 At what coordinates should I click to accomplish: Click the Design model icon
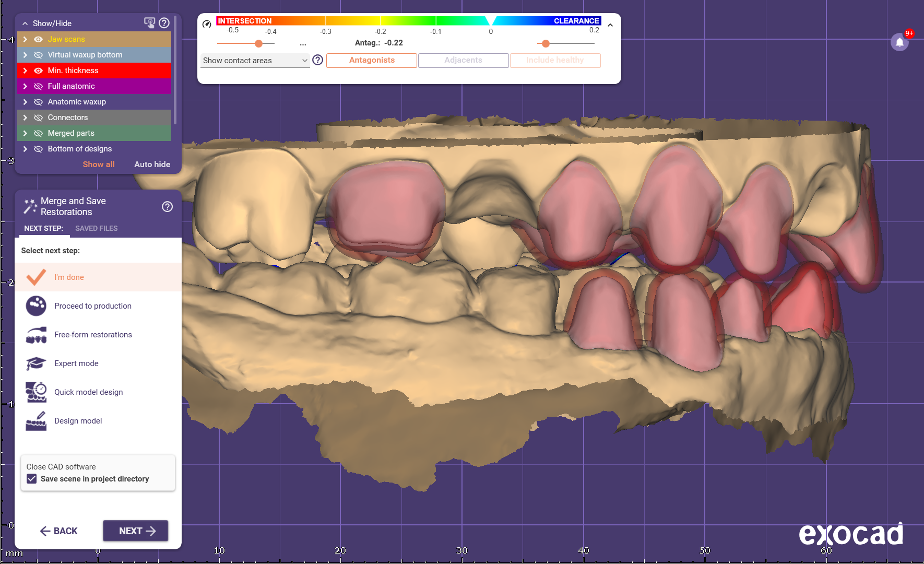coord(36,421)
